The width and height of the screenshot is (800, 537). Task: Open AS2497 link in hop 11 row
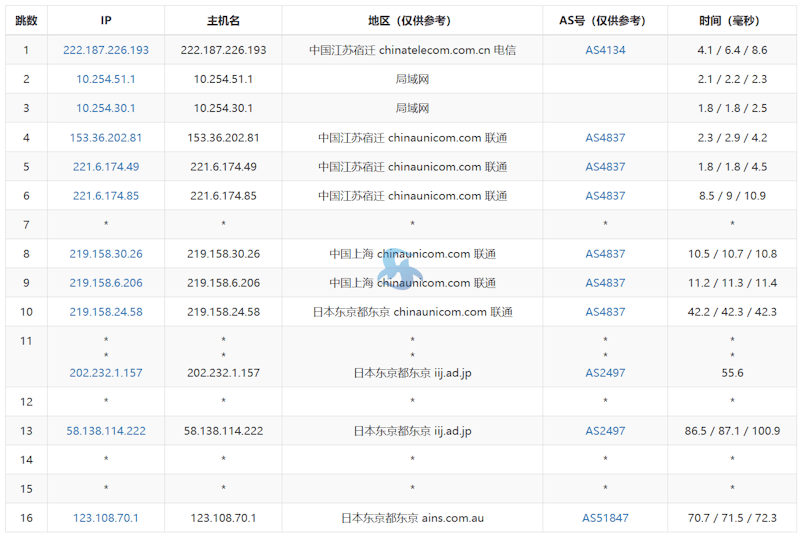pos(605,373)
